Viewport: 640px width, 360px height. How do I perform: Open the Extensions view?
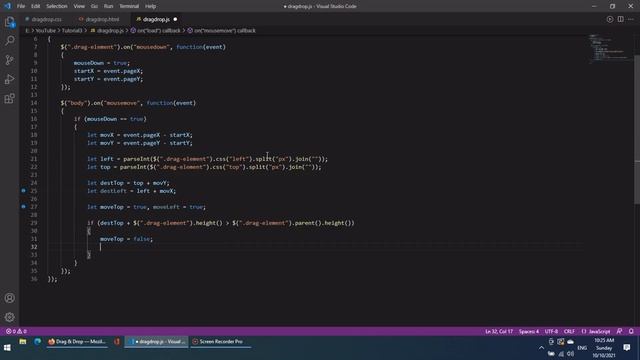(x=9, y=98)
